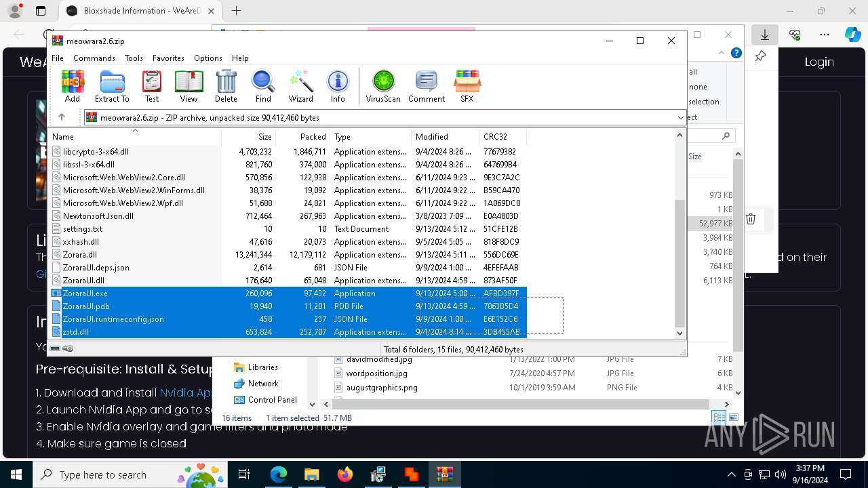Click the file list scroll up arrow
Viewport: 868px width, 488px height.
click(x=680, y=135)
